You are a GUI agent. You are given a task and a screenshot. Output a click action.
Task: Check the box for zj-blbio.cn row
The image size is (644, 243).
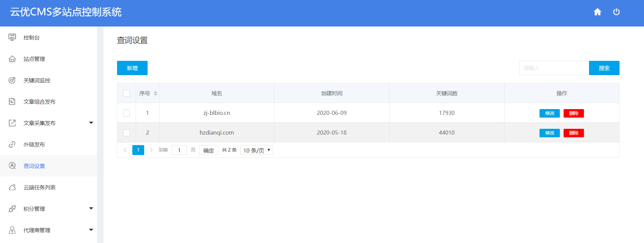click(x=127, y=113)
